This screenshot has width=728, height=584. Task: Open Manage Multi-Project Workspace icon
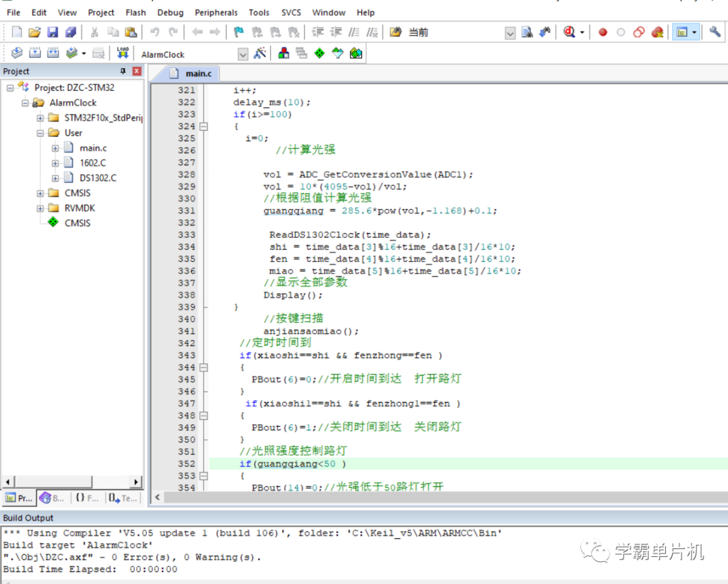pyautogui.click(x=301, y=53)
